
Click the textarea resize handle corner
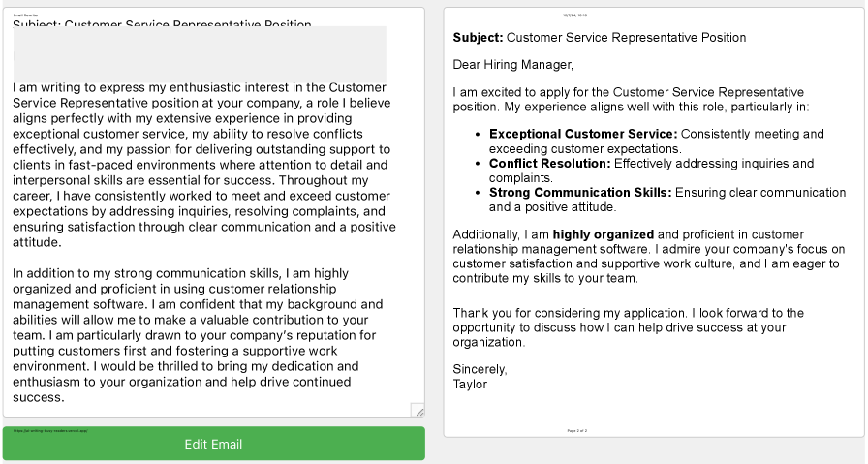418,411
